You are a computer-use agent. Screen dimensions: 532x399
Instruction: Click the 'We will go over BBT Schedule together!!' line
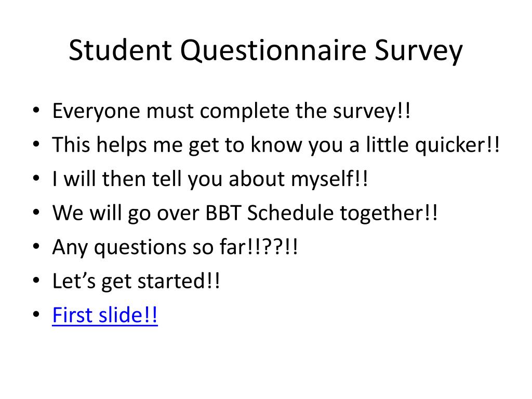click(x=245, y=213)
